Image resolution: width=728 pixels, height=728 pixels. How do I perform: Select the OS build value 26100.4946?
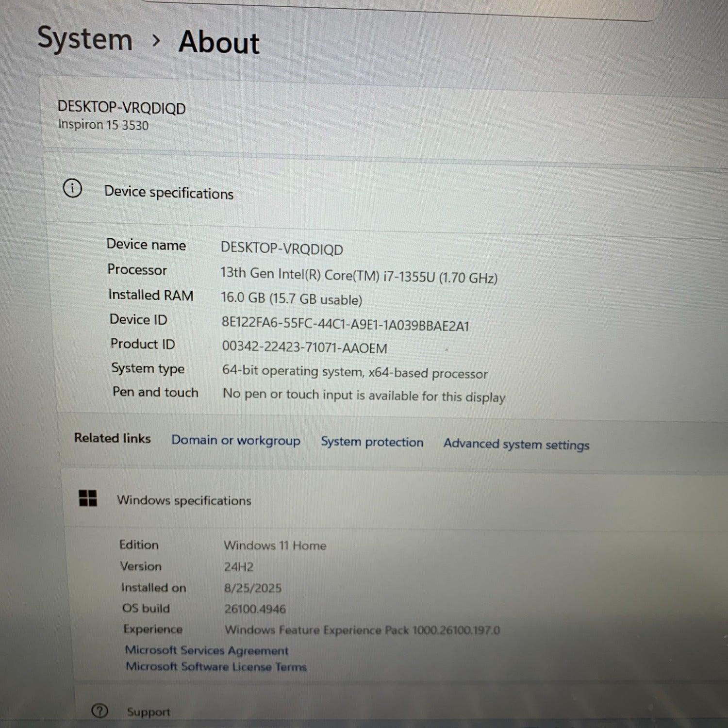click(255, 609)
